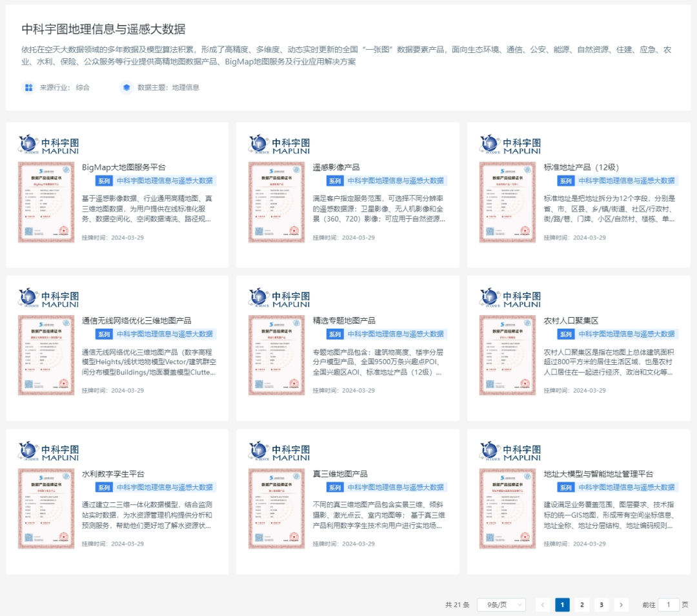Click the 精选专题地图产品 certificate thumbnail
This screenshot has height=616, width=697.
pyautogui.click(x=276, y=355)
